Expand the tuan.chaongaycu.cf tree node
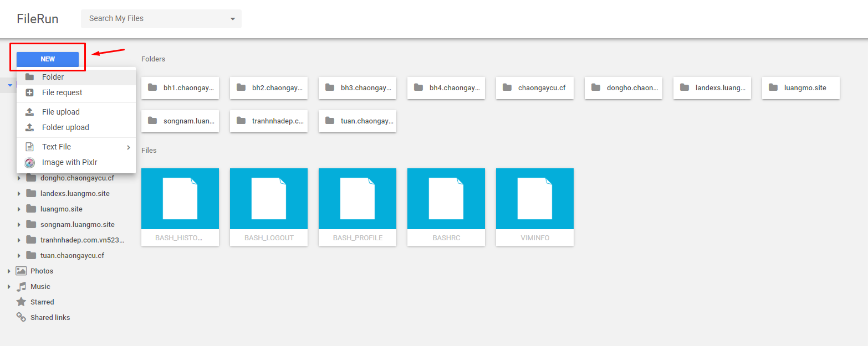 click(19, 256)
